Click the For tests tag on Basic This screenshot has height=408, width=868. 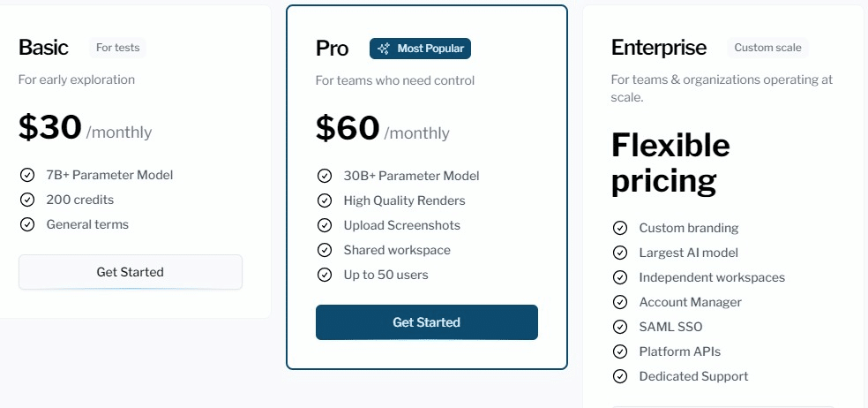tap(117, 48)
